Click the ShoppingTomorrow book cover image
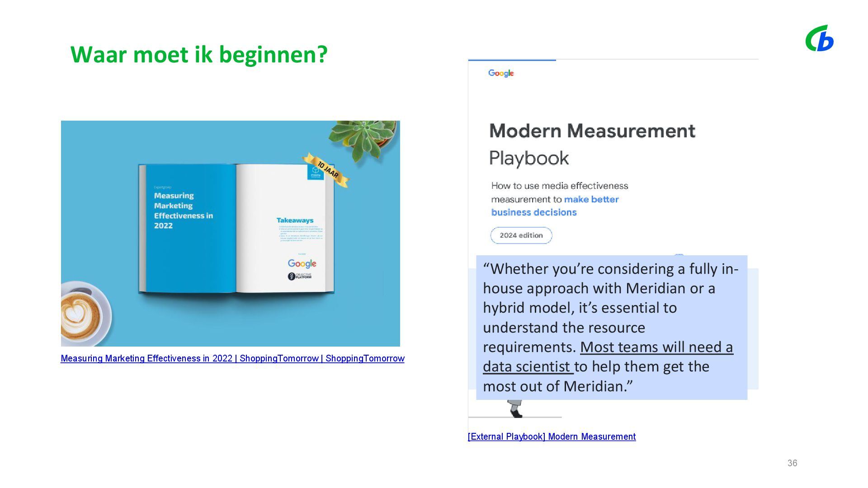Image resolution: width=868 pixels, height=488 pixels. click(231, 233)
